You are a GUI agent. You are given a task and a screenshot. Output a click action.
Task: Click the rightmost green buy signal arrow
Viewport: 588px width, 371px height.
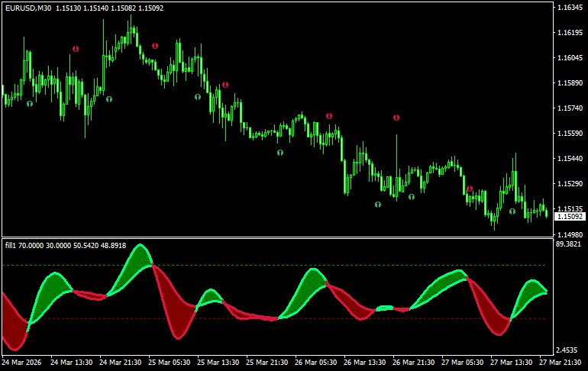tap(512, 211)
